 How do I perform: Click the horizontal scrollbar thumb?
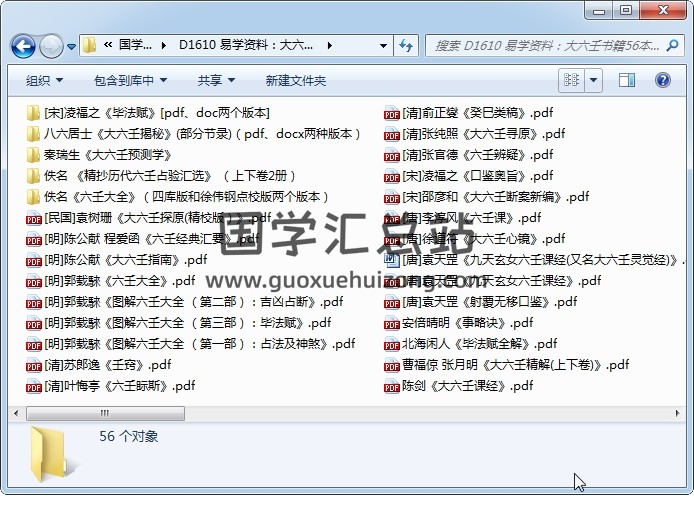[x=105, y=413]
